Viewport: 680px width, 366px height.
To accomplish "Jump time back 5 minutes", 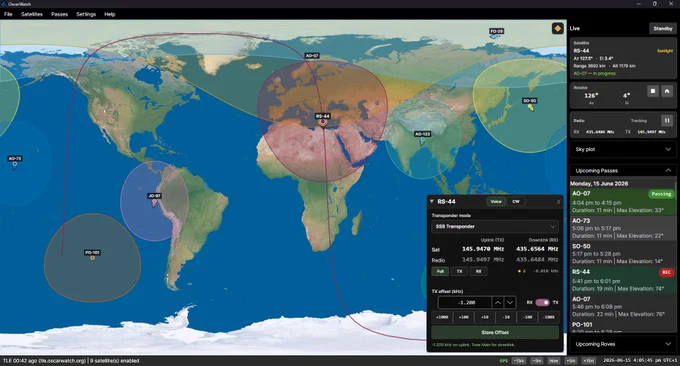I will click(x=537, y=361).
